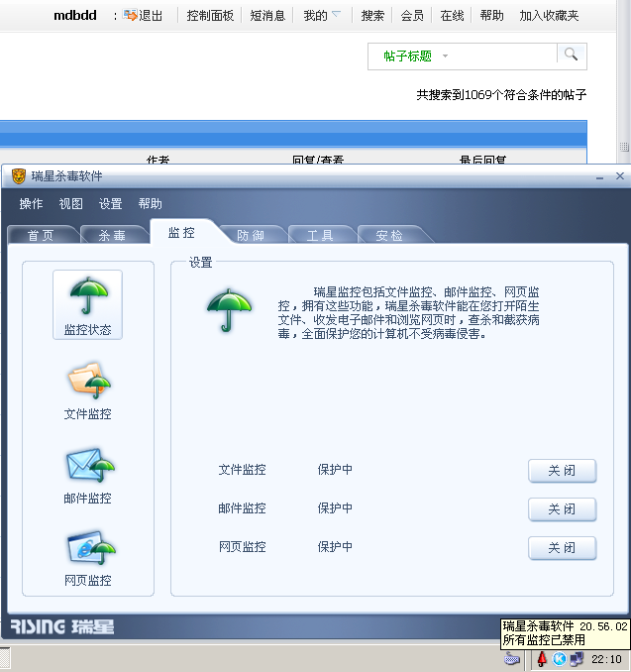Click the red Rising umbrella tray icon
Viewport: 631px width, 672px height.
542,659
